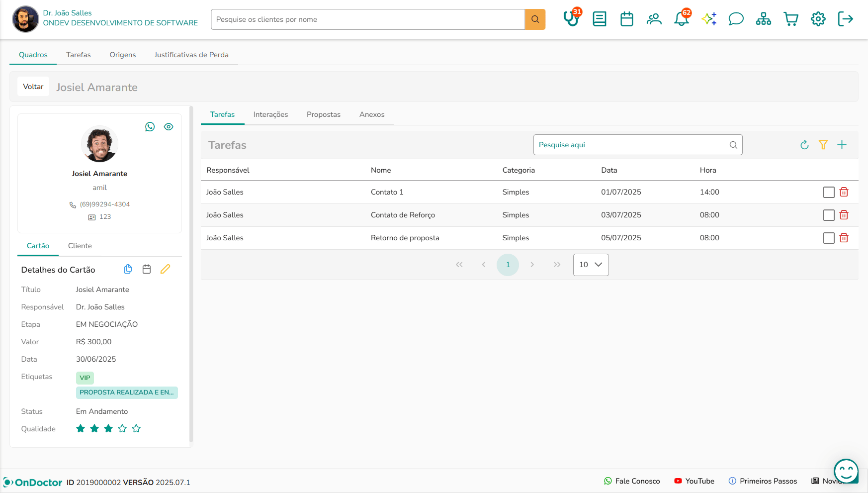Check the Contato 1 task checkbox

point(829,192)
